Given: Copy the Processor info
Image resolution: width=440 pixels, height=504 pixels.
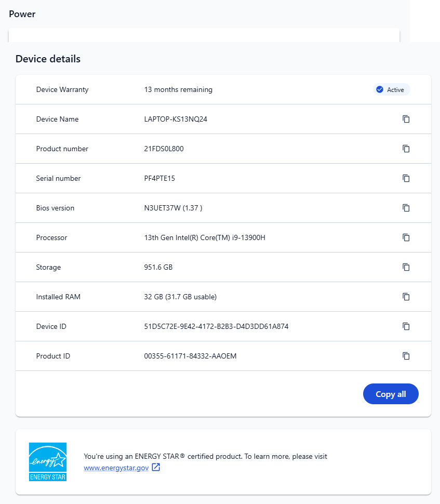Looking at the screenshot, I should [x=406, y=237].
